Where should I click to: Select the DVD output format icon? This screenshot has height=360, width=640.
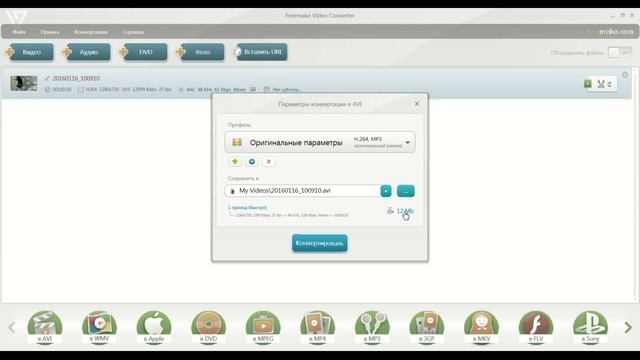pyautogui.click(x=208, y=327)
